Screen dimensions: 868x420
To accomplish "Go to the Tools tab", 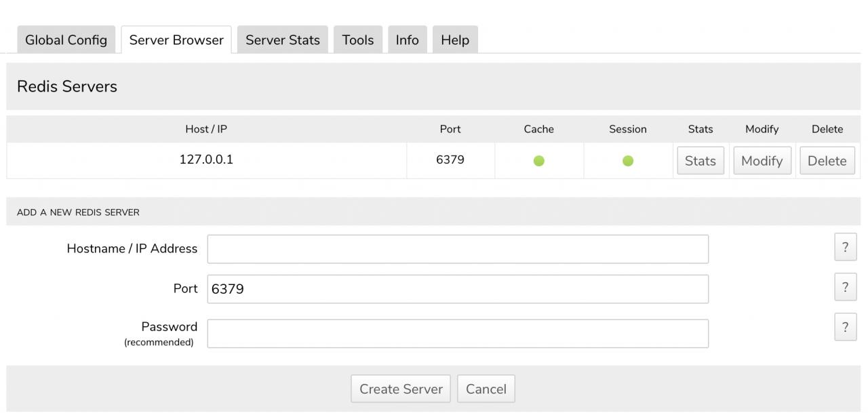I will coord(358,40).
